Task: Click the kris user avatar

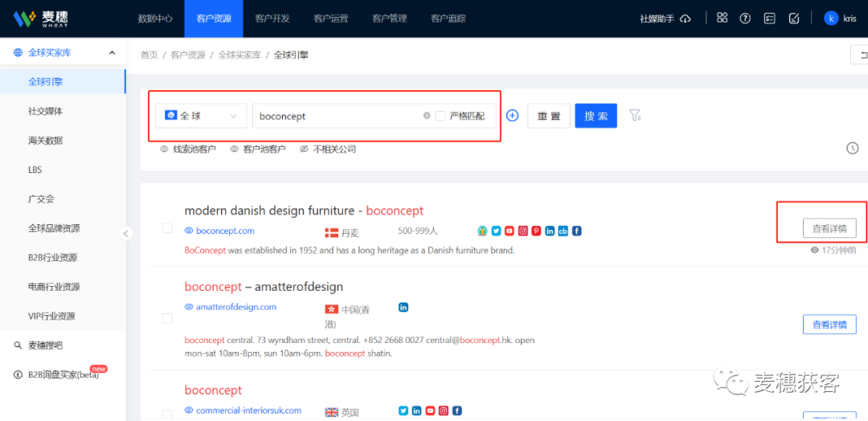Action: (831, 18)
